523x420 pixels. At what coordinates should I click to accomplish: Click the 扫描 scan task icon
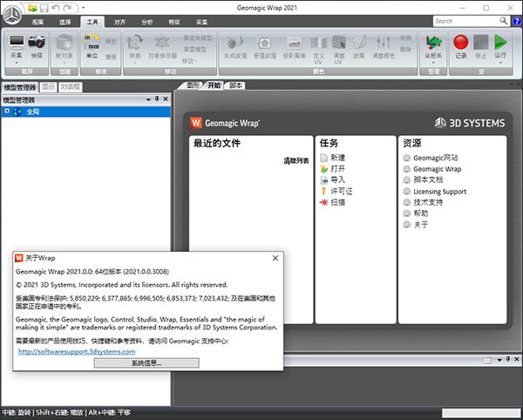(325, 203)
